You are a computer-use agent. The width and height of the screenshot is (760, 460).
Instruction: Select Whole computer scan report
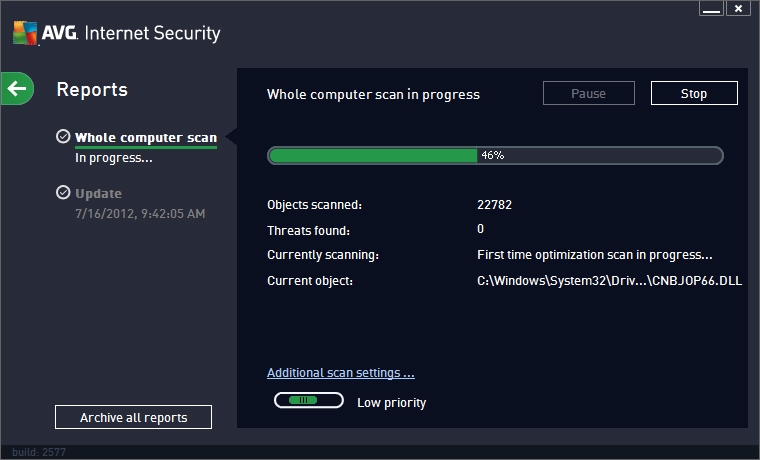pyautogui.click(x=146, y=138)
